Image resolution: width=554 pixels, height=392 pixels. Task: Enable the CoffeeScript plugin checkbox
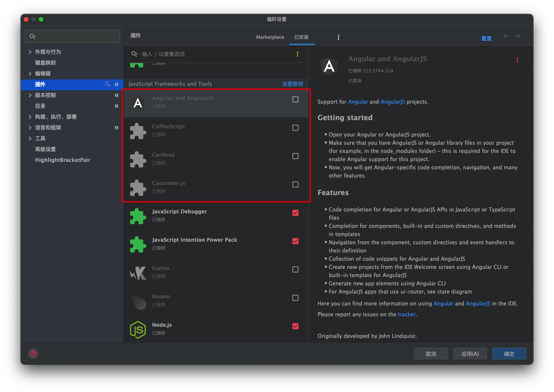pos(295,128)
